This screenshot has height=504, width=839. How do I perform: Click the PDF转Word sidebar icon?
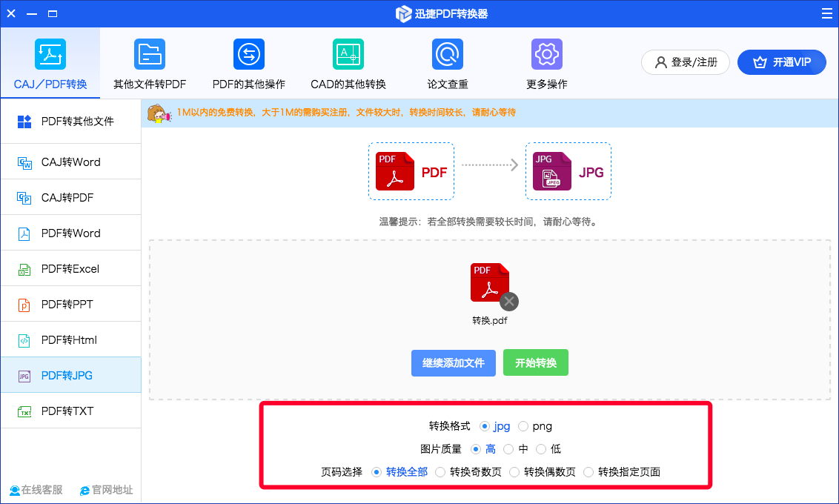(24, 233)
